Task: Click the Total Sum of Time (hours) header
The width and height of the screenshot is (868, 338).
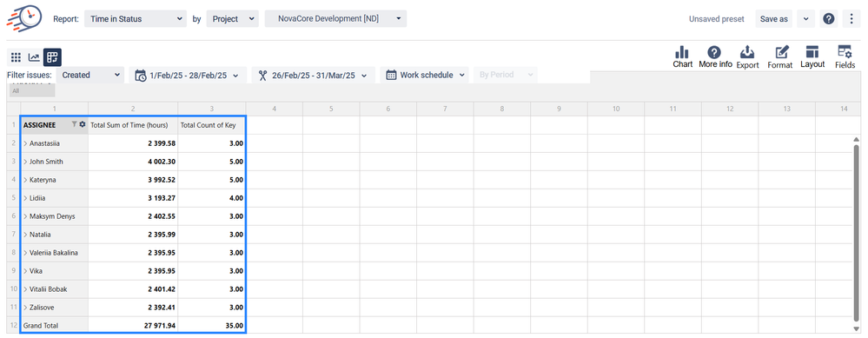Action: [133, 125]
